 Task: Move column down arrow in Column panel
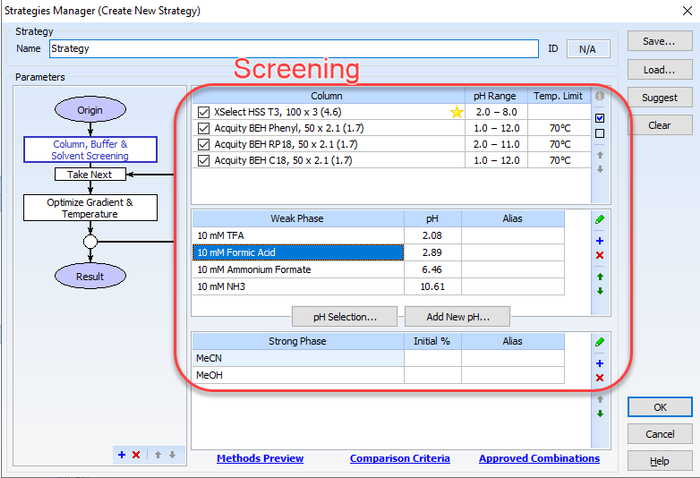pyautogui.click(x=600, y=169)
